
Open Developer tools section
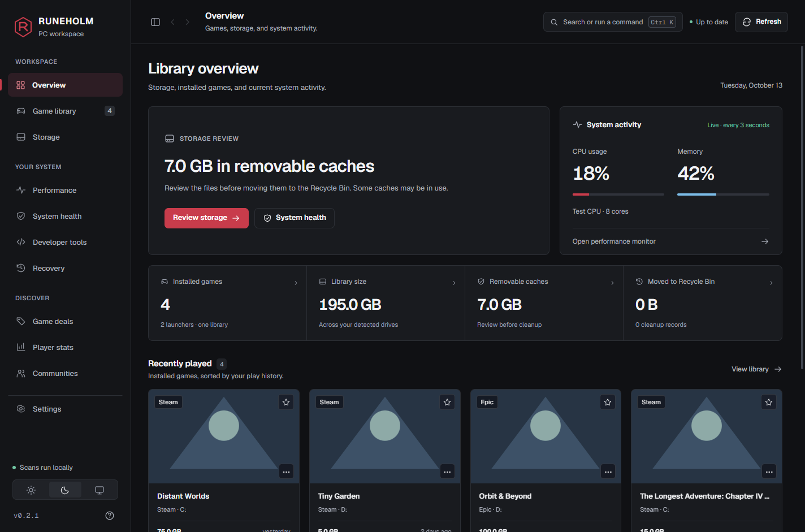coord(65,242)
